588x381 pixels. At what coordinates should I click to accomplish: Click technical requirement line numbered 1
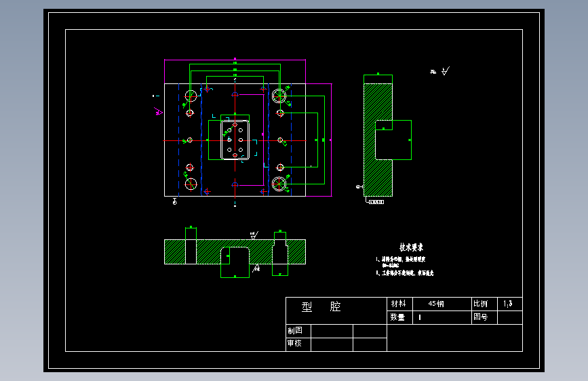click(401, 262)
